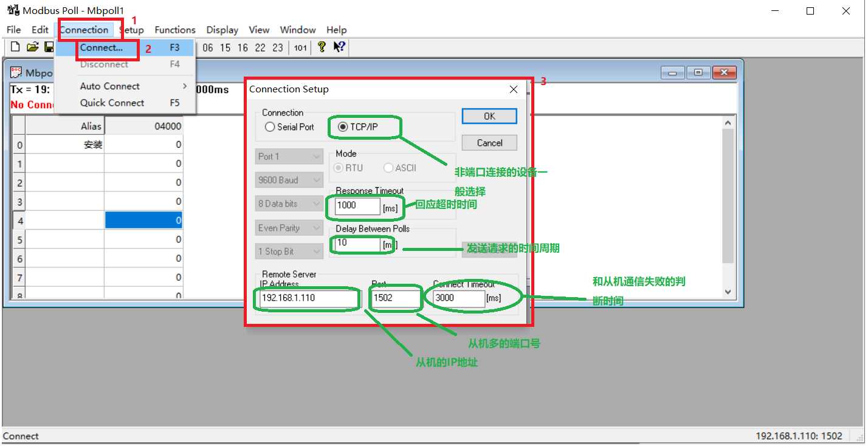Screen dimensions: 868x446
Task: Click the scrollbar down arrow in Mbpoll1
Action: pyautogui.click(x=728, y=292)
